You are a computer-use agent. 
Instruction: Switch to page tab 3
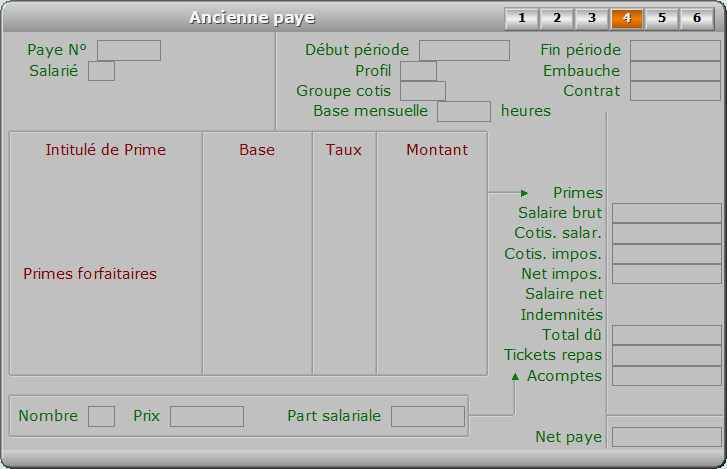pyautogui.click(x=592, y=19)
